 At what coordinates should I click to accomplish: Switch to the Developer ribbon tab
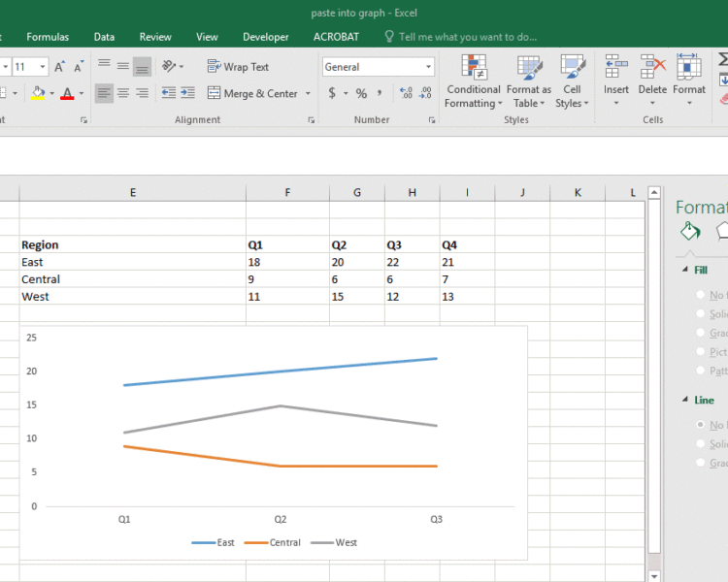pos(265,37)
